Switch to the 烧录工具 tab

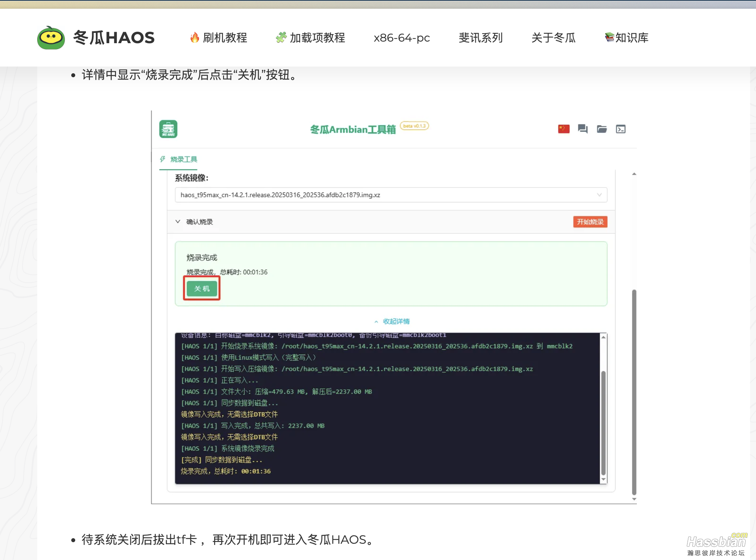[183, 159]
